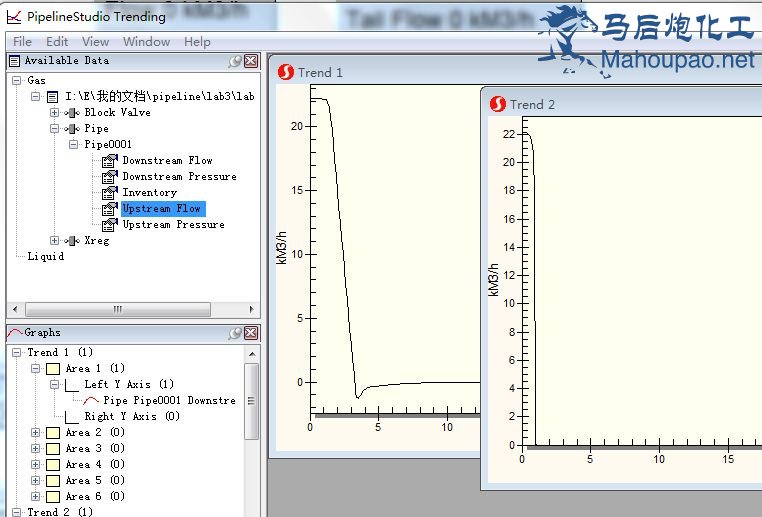The height and width of the screenshot is (517, 762).
Task: Expand Area 5 node
Action: coord(35,481)
